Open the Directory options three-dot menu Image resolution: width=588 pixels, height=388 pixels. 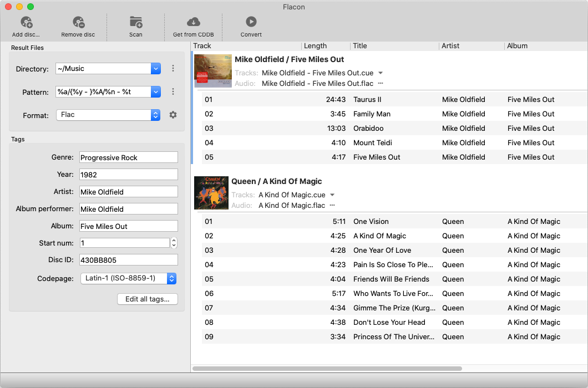coord(173,69)
